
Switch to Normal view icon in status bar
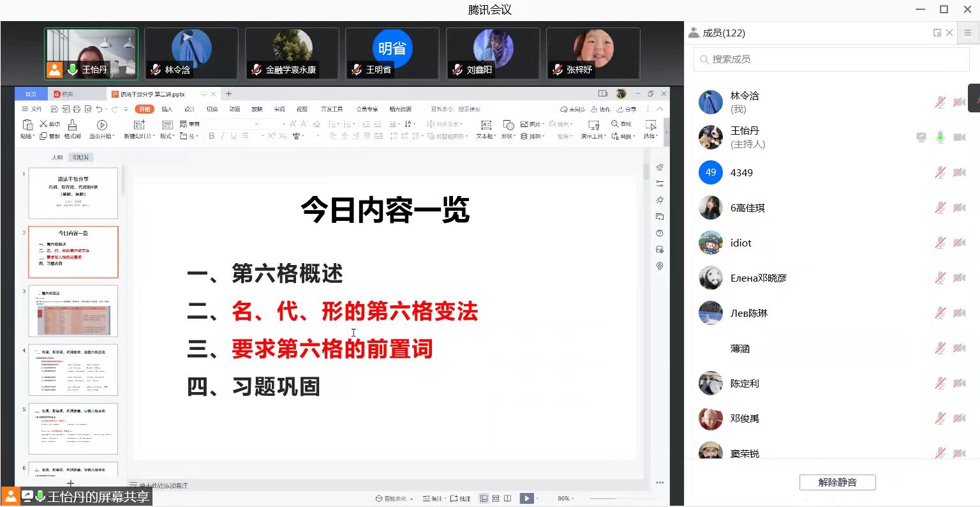pos(484,498)
